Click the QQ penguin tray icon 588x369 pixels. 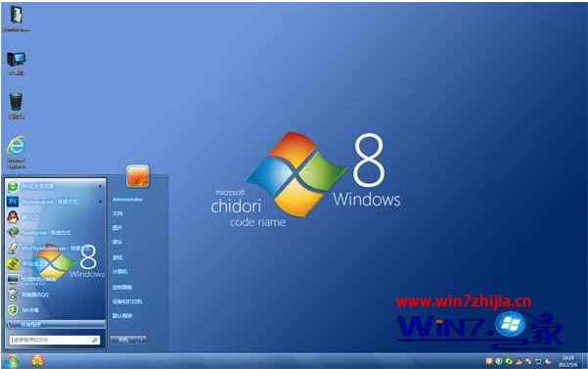point(519,361)
